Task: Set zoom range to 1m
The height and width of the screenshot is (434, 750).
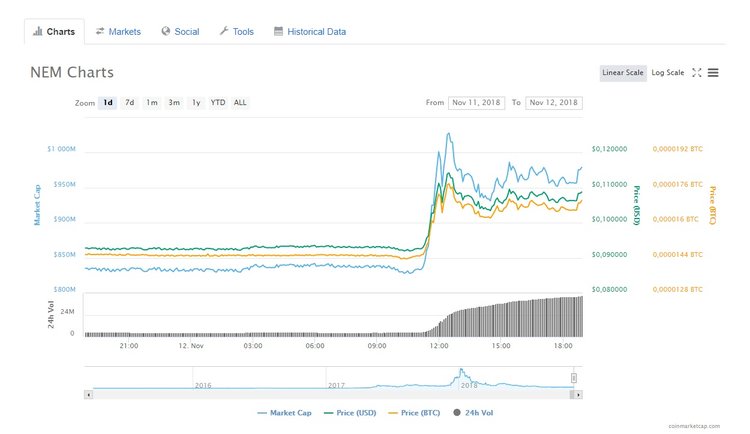Action: [152, 102]
